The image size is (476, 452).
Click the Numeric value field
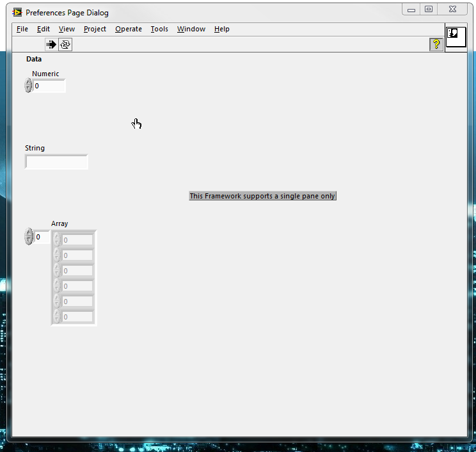pos(49,86)
